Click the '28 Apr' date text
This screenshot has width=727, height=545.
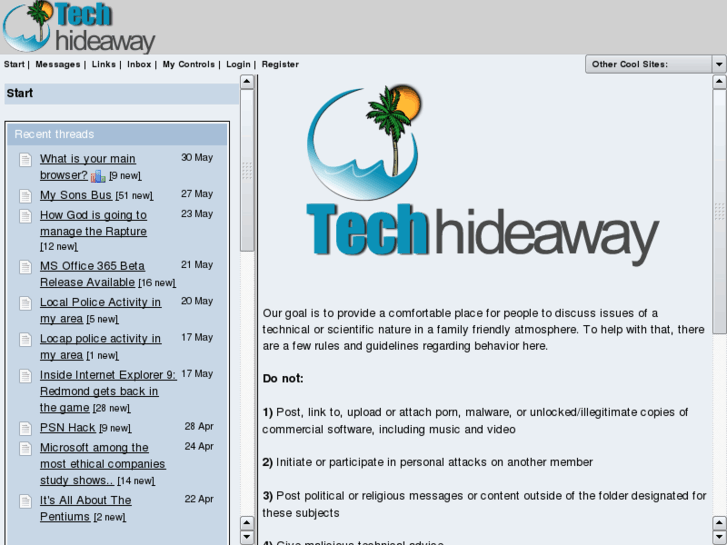199,426
